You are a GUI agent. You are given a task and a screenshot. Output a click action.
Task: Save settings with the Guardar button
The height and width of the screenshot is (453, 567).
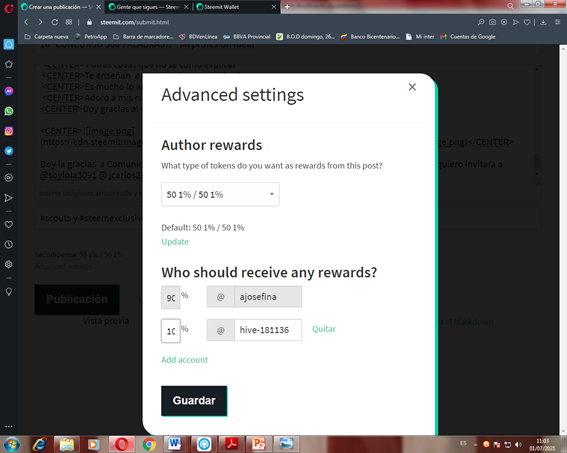pos(194,401)
